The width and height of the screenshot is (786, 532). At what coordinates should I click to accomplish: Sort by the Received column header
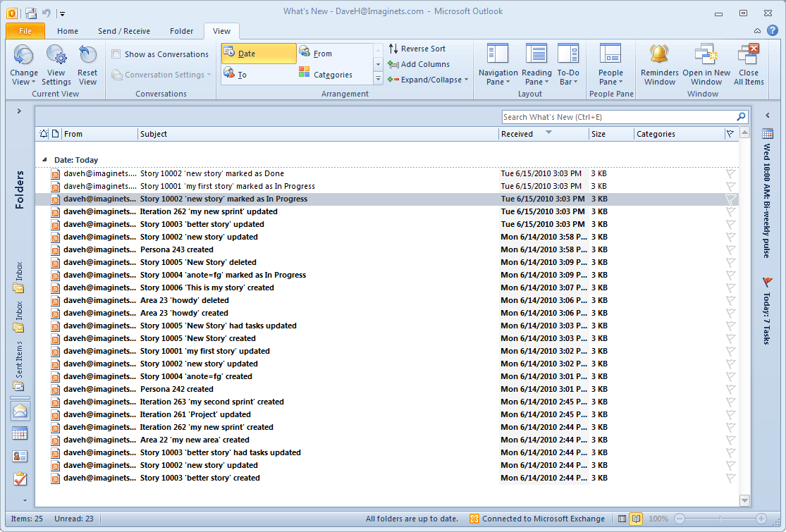click(x=544, y=134)
